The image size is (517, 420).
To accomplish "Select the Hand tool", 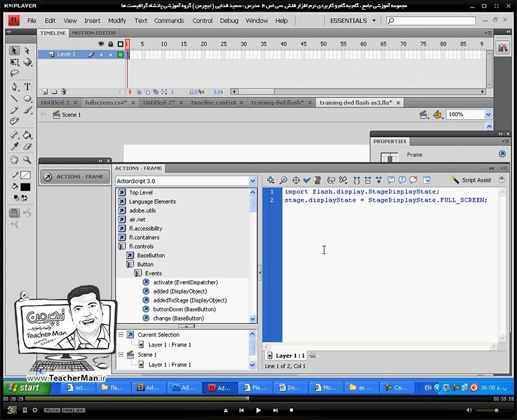I will pyautogui.click(x=14, y=160).
